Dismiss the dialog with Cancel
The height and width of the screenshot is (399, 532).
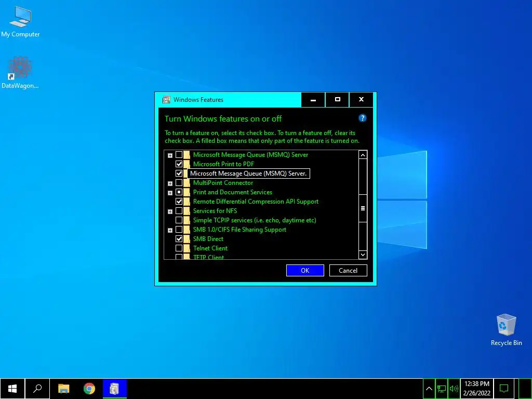coord(348,270)
